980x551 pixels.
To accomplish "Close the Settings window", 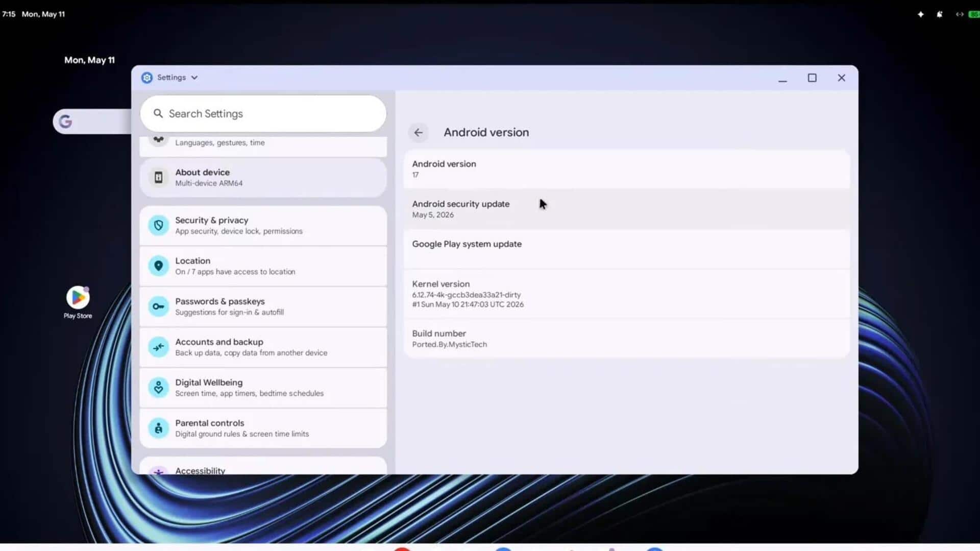I will click(x=842, y=78).
